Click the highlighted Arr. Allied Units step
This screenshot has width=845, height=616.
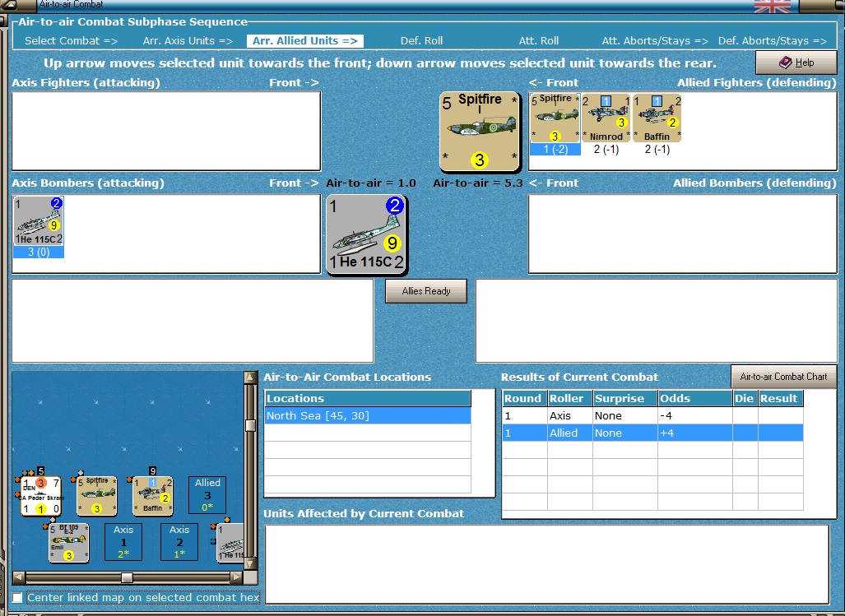coord(305,41)
